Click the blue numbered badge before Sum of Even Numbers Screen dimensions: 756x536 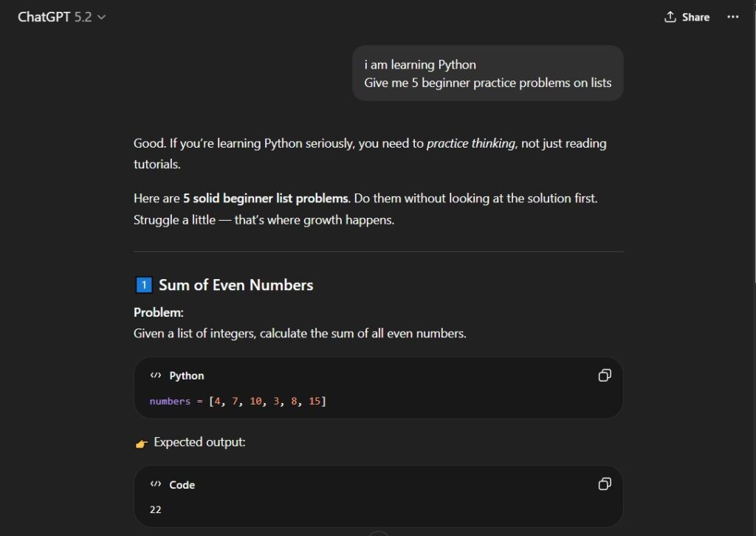[142, 284]
